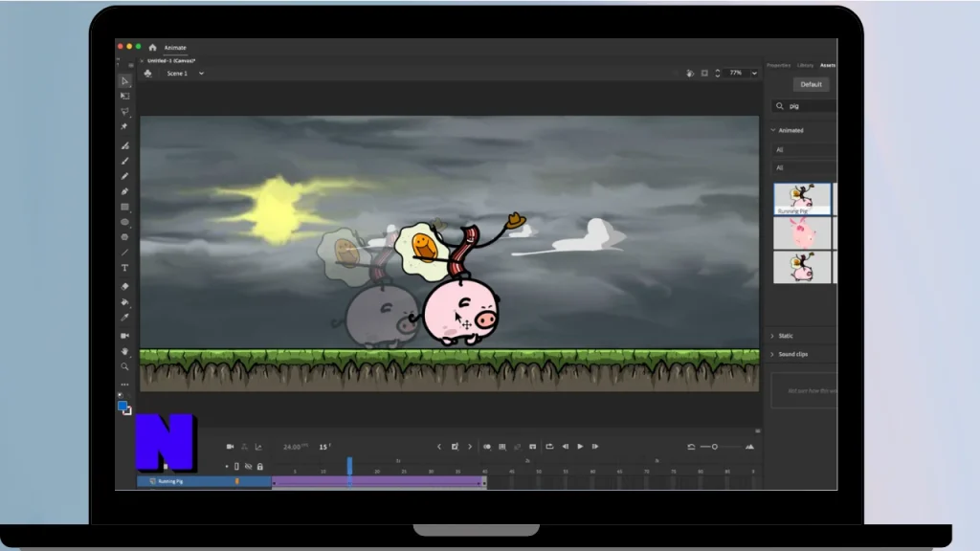Viewport: 980px width, 551px height.
Task: Select the Zoom magnifier tool
Action: click(x=125, y=366)
